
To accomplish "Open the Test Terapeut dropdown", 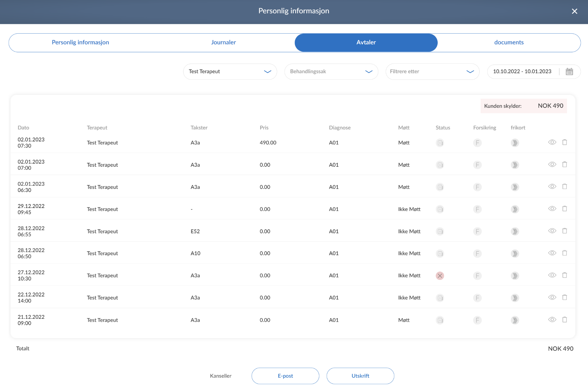I will coord(230,72).
